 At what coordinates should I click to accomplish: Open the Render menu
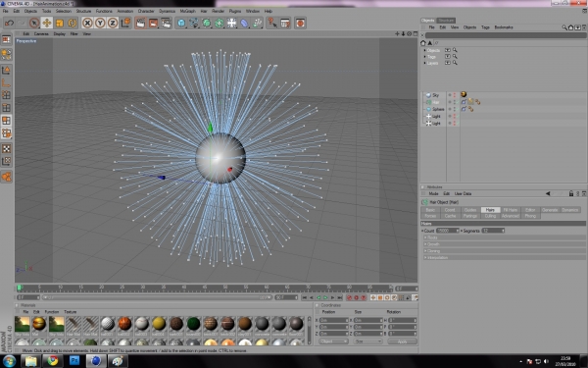coord(218,11)
